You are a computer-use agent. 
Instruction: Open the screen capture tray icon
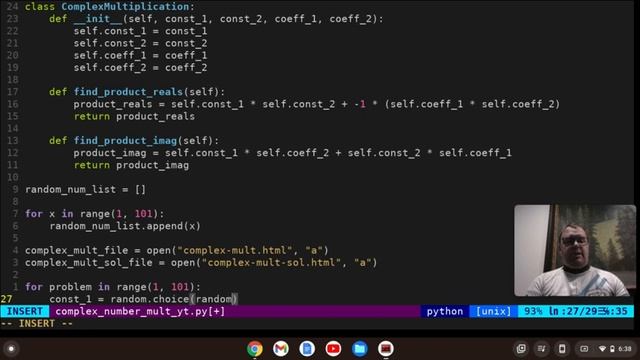(x=521, y=349)
